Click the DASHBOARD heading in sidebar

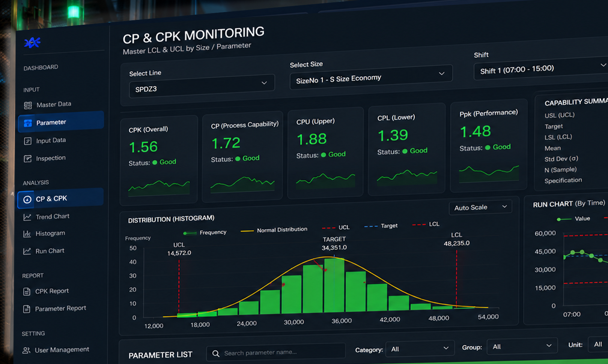click(41, 67)
